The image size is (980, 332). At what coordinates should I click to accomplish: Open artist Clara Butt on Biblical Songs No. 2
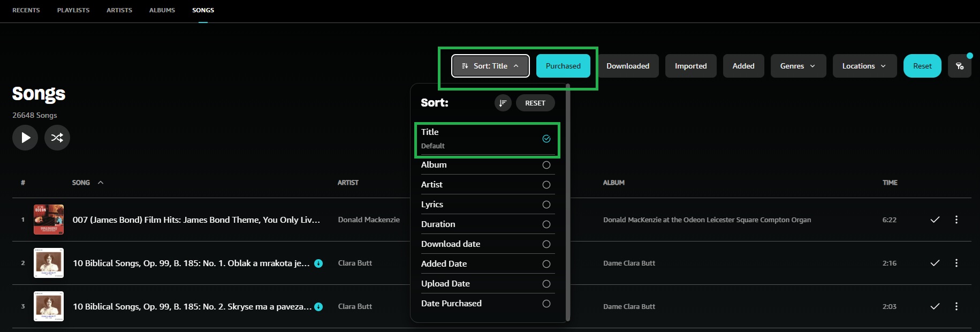tap(355, 306)
